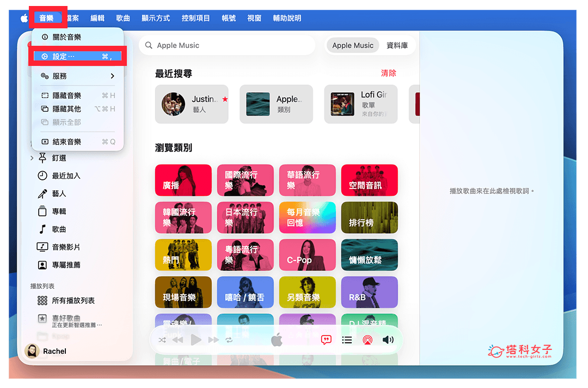The height and width of the screenshot is (388, 588).
Task: Select 設定… from the 音樂 menu
Action: (60, 56)
